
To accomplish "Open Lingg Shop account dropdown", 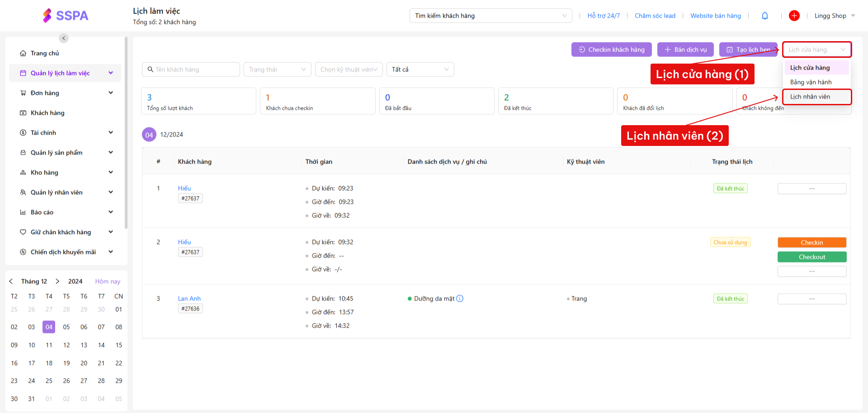I will pos(835,16).
